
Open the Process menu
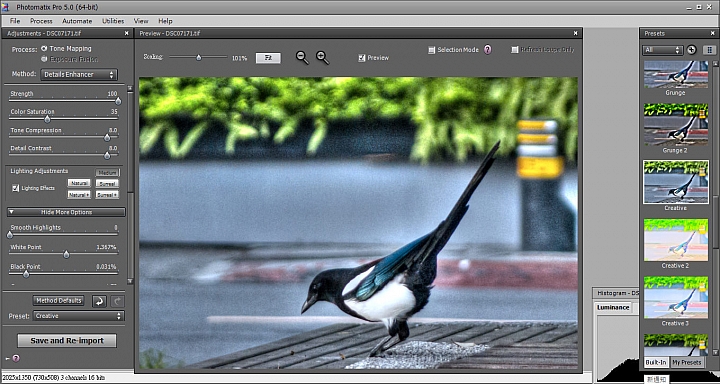[x=41, y=21]
